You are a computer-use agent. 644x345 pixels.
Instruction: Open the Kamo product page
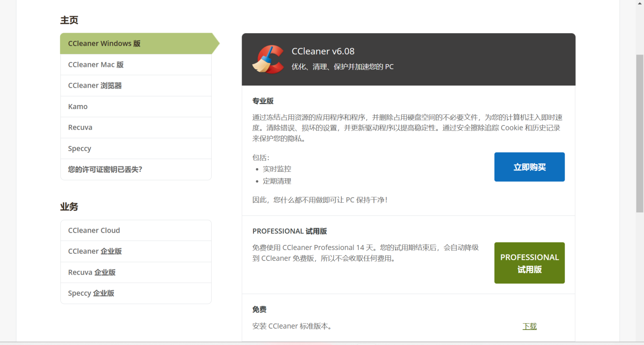click(x=78, y=106)
